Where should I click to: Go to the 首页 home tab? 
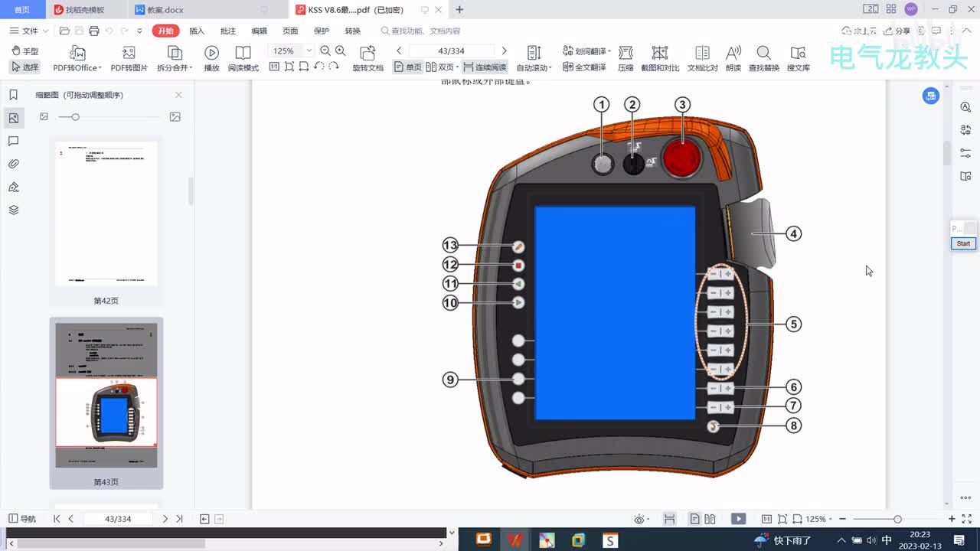[22, 10]
